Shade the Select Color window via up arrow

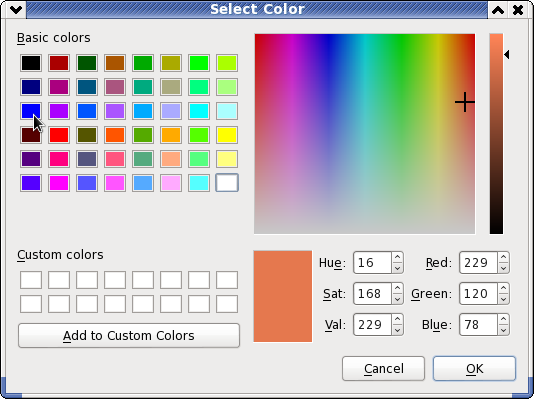click(498, 10)
